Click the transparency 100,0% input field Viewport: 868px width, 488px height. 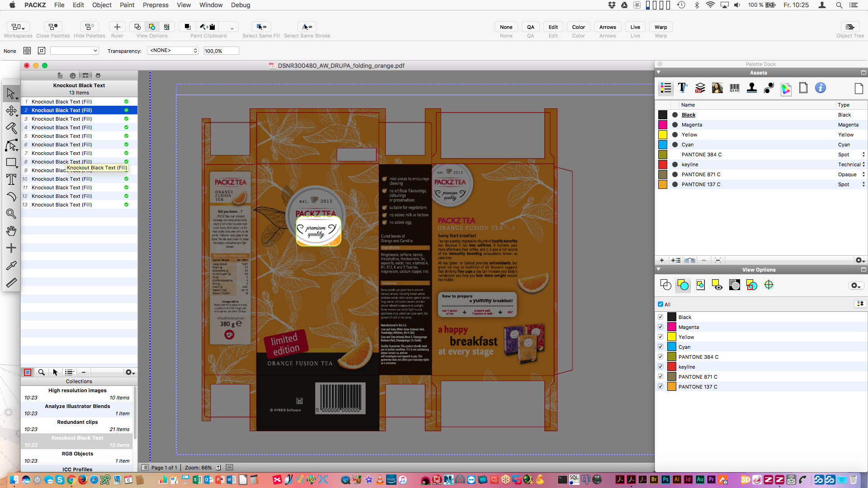(x=221, y=51)
